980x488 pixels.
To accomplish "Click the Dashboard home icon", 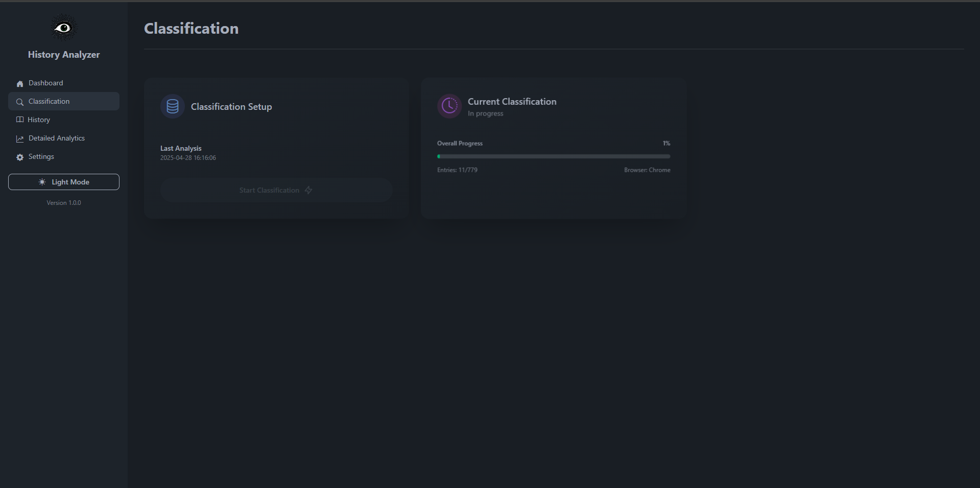I will point(20,84).
